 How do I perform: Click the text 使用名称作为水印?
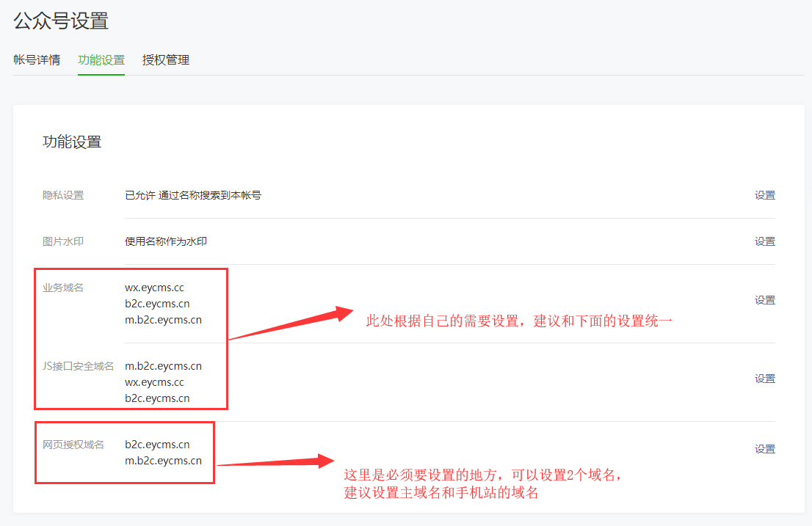tap(166, 241)
